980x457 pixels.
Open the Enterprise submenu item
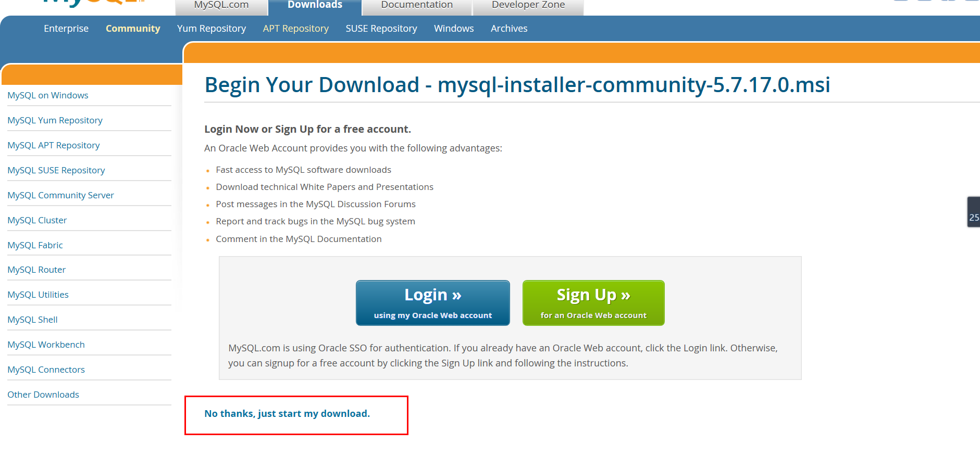tap(66, 29)
